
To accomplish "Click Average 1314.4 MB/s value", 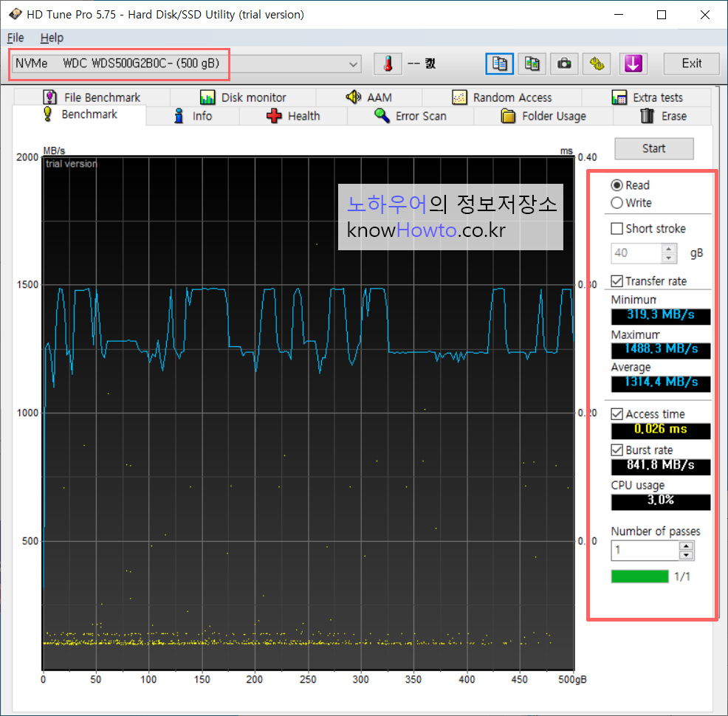I will tap(661, 383).
